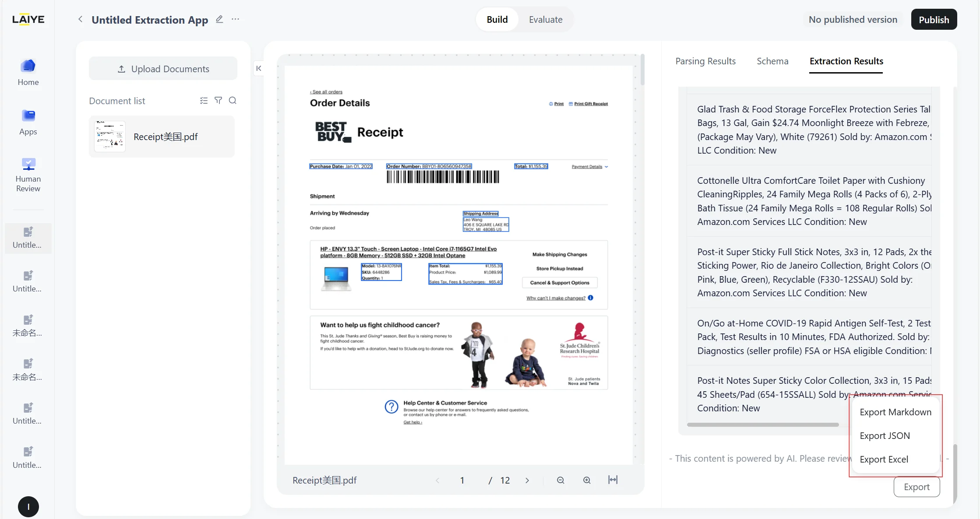Click the horizontal scrollbar in extraction results
980x519 pixels.
pyautogui.click(x=763, y=424)
